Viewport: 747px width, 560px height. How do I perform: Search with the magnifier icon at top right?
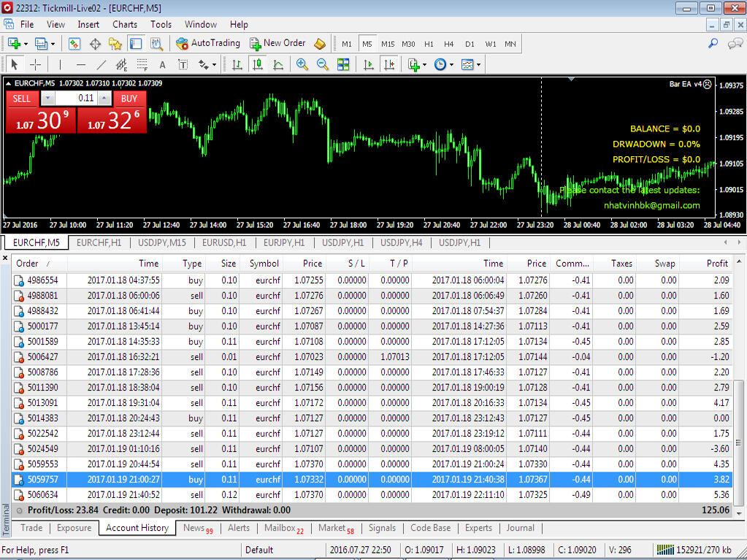coord(713,43)
